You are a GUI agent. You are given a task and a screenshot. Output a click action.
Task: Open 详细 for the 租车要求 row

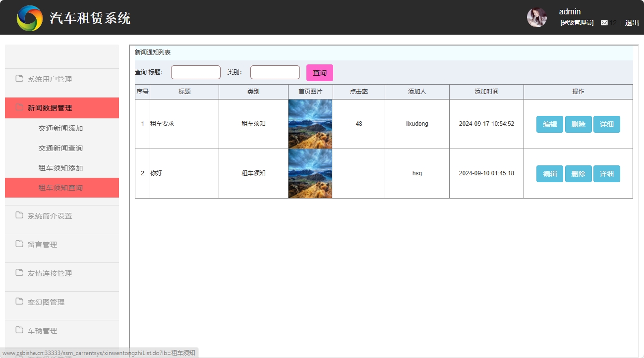click(x=607, y=124)
